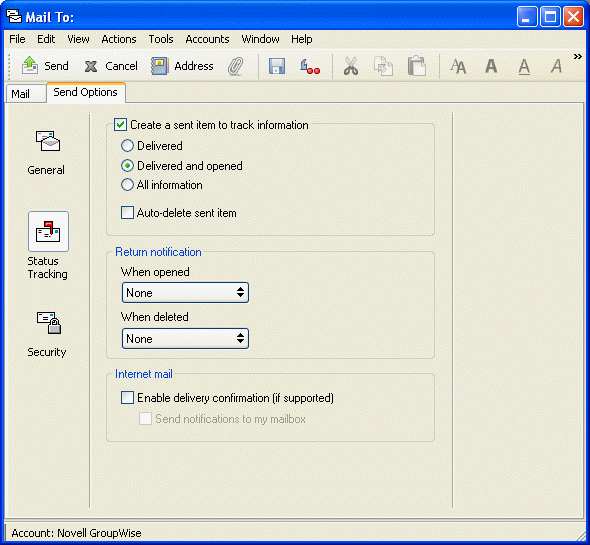Cut selection with the scissors icon
Screen dimensions: 590x545
(x=350, y=66)
